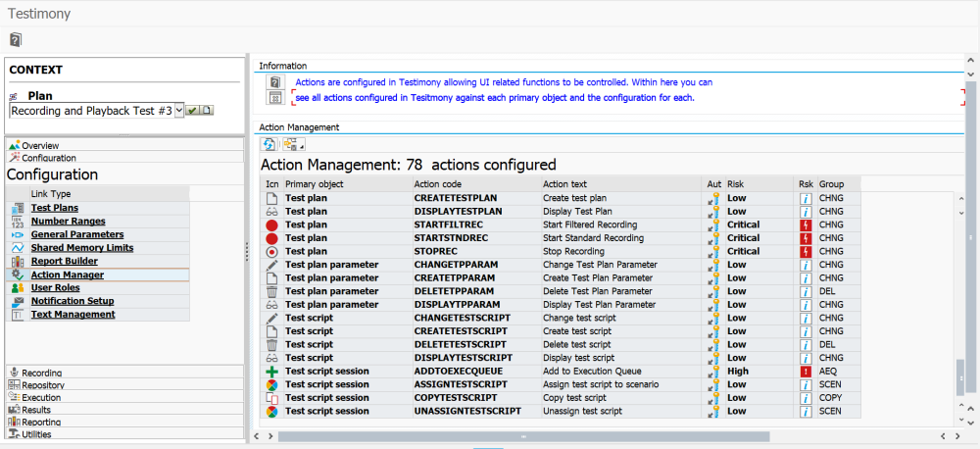Open the Report Builder link
The height and width of the screenshot is (449, 980).
pyautogui.click(x=65, y=262)
